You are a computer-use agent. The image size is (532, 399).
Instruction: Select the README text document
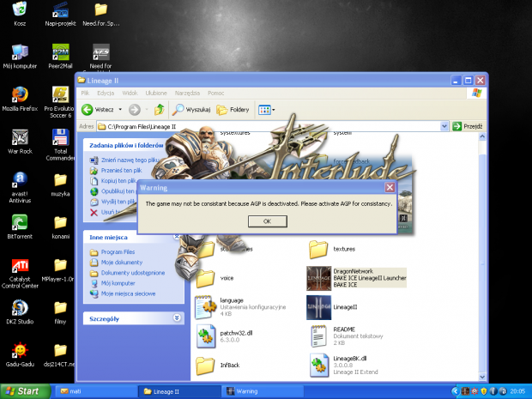point(347,336)
